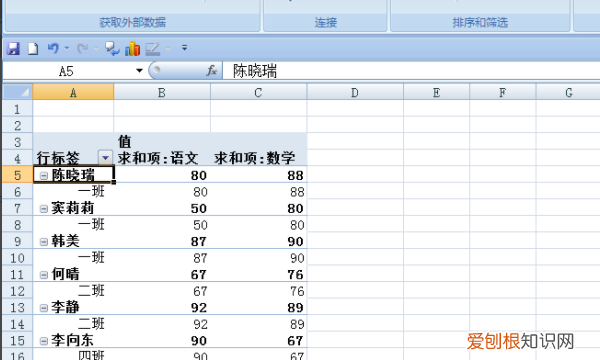
Task: Open the Name Box dropdown arrow
Action: (139, 70)
